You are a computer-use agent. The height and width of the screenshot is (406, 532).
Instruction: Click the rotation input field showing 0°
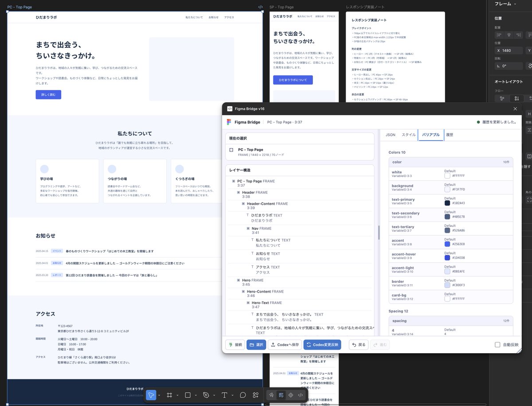509,66
